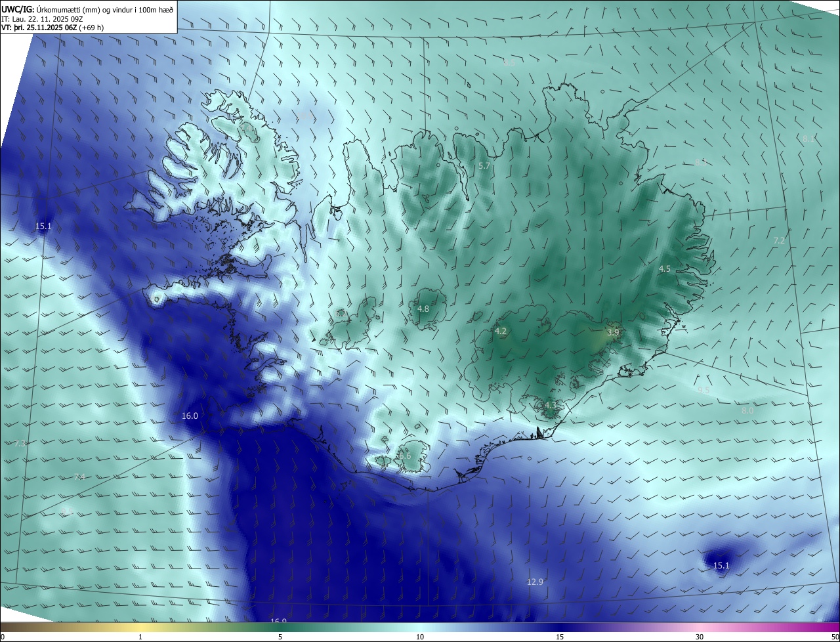This screenshot has height=642, width=840.
Task: Click the 9.5 value southeast of Iceland
Action: coord(704,390)
